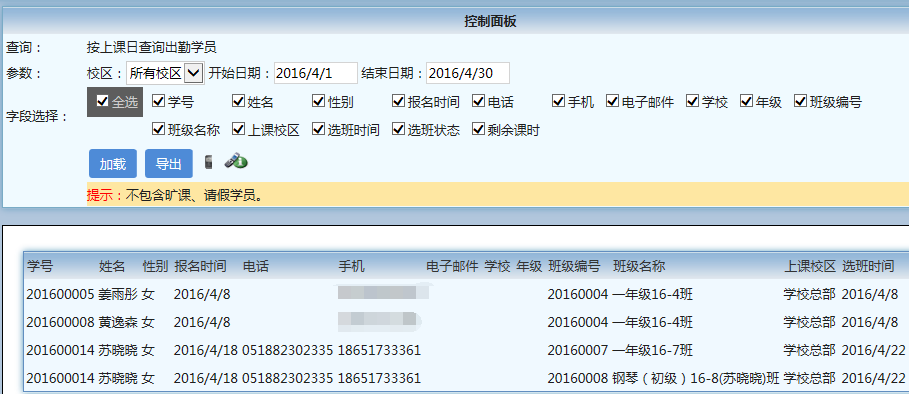Viewport: 909px width, 394px height.
Task: Click the 班级编号 column header
Action: [574, 267]
